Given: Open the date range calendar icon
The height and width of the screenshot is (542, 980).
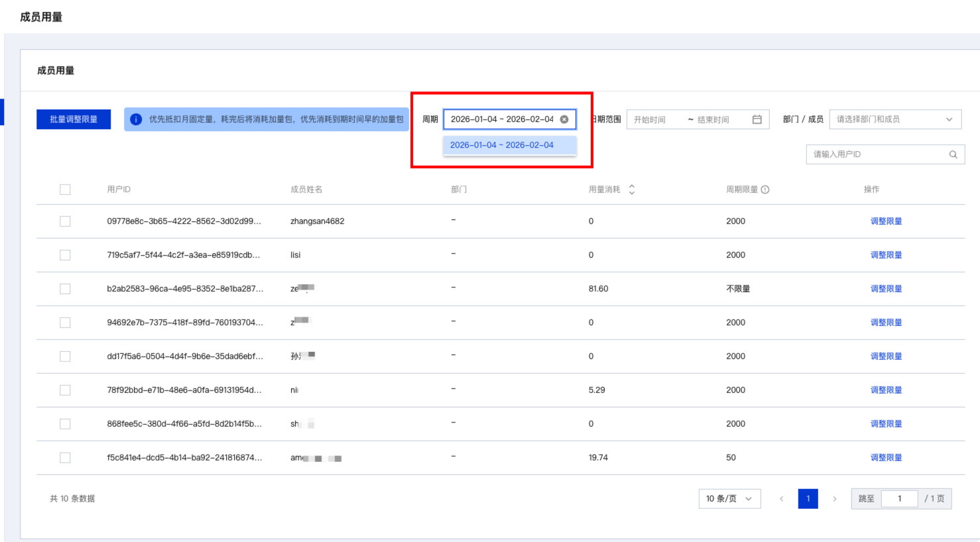Looking at the screenshot, I should pyautogui.click(x=757, y=119).
